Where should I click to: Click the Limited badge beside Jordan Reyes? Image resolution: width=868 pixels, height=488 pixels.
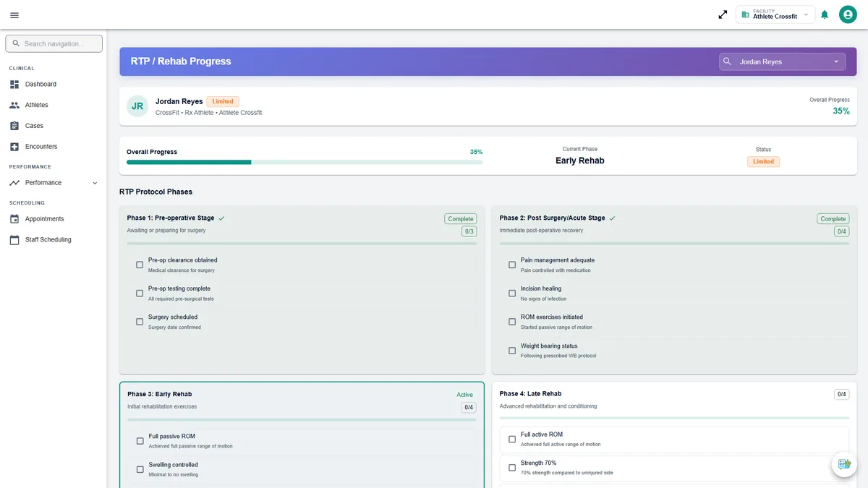tap(223, 101)
